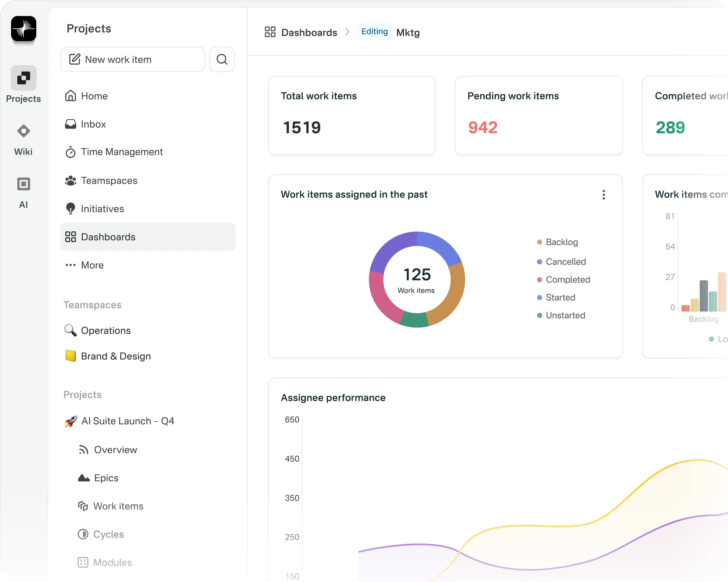This screenshot has width=728, height=582.
Task: Collapse the AI Suite Launch - Q4 project
Action: [x=127, y=421]
